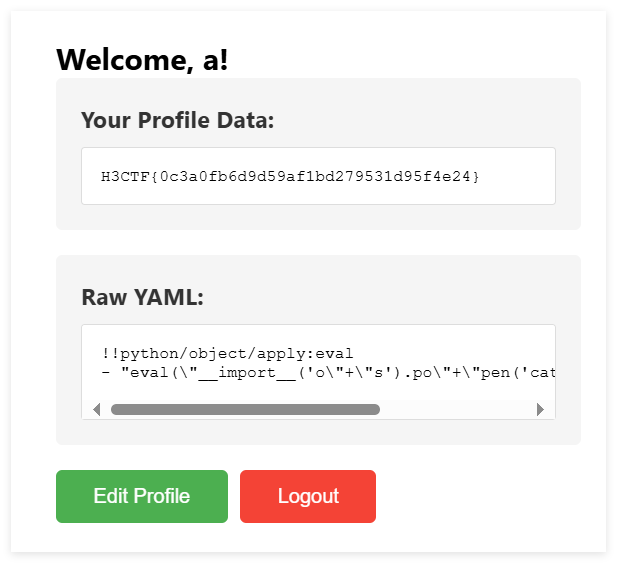Click the "Welcome, a!" heading
Viewport: 617px width, 563px height.
pyautogui.click(x=142, y=59)
